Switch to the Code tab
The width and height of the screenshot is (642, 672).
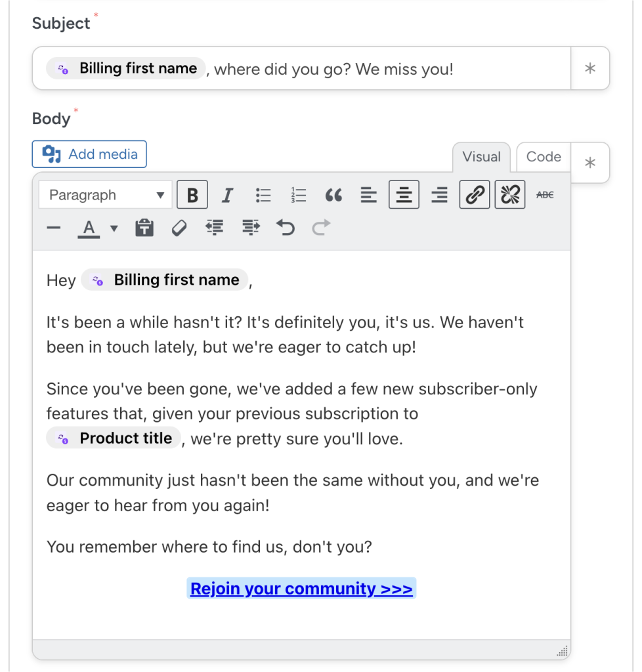pyautogui.click(x=543, y=157)
